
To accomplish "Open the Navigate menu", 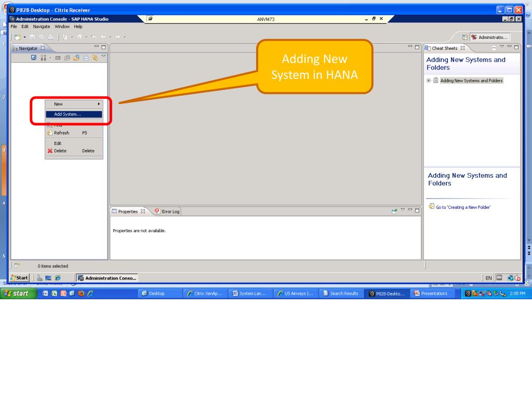I will (x=42, y=26).
